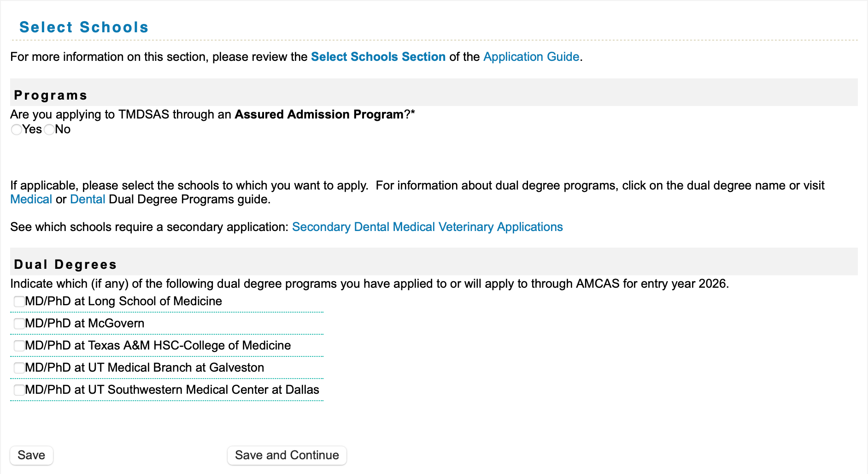Click Save and Continue
Viewport: 868px width, 474px height.
(x=287, y=455)
